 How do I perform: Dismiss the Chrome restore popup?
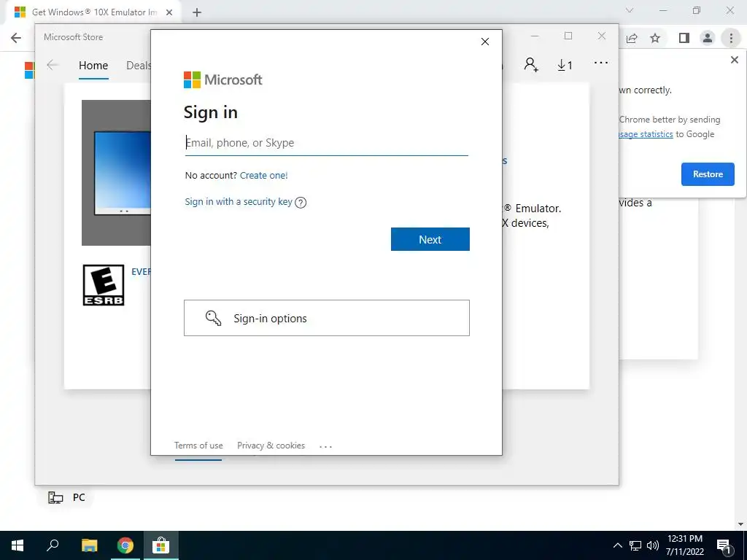734,60
